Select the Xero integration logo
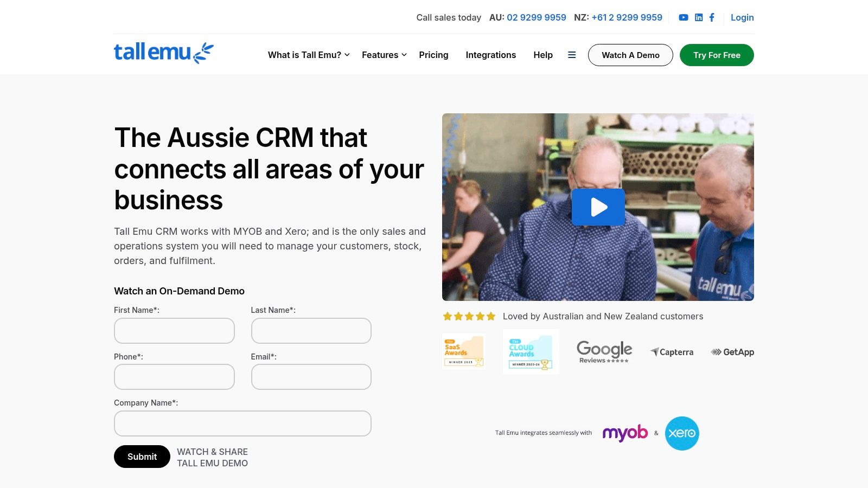 click(681, 433)
